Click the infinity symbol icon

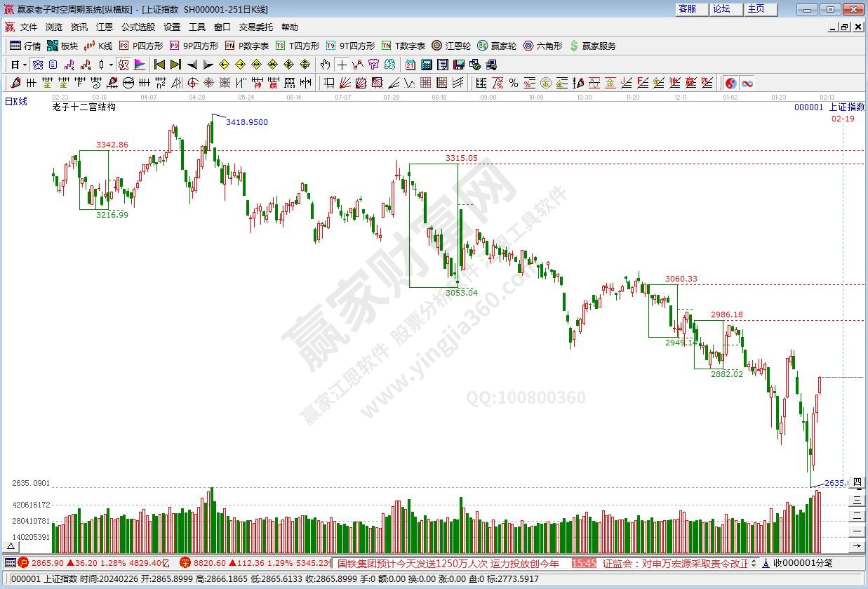pyautogui.click(x=747, y=83)
